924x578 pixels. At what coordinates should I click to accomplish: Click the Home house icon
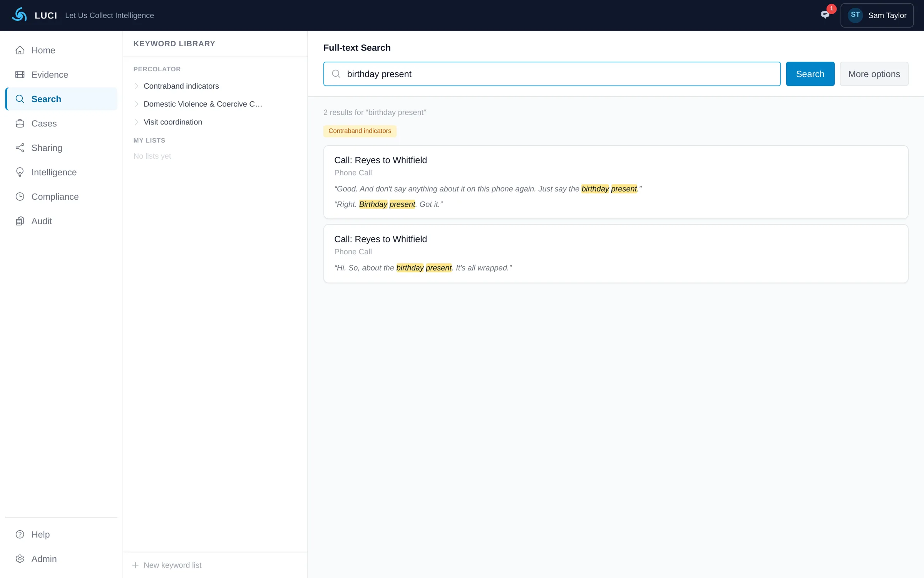[20, 50]
